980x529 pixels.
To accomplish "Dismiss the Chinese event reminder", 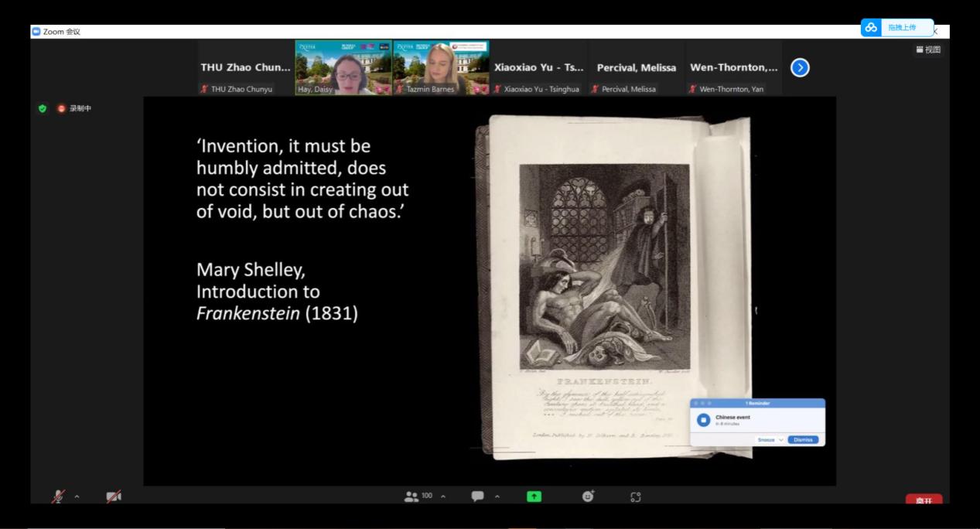I will pyautogui.click(x=802, y=439).
